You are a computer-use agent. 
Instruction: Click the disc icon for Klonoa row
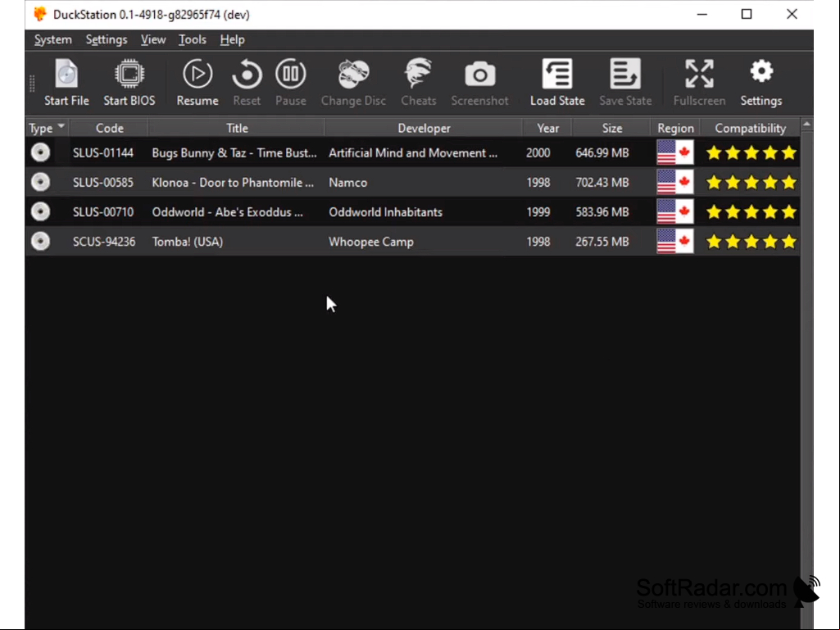pos(40,182)
